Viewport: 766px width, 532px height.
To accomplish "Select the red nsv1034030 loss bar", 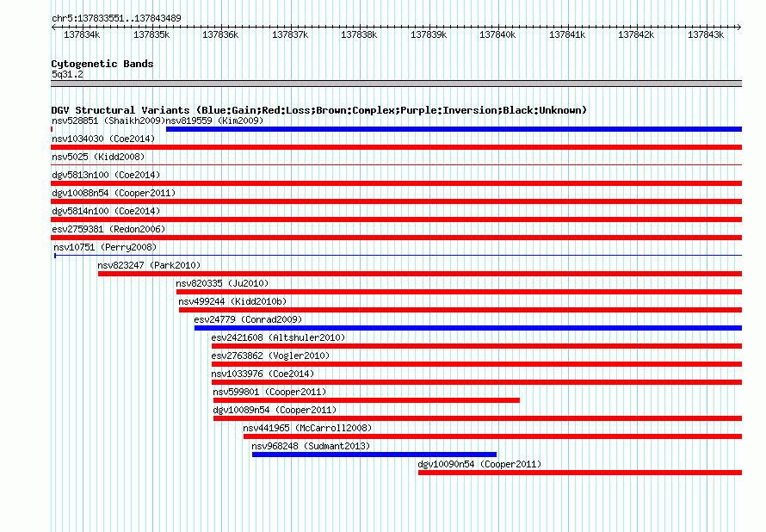I will 396,147.
